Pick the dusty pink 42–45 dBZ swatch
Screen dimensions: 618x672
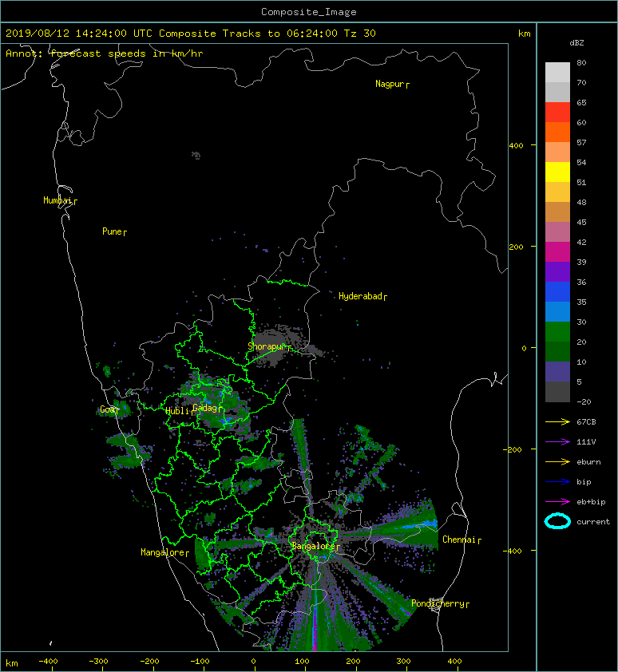tap(557, 232)
